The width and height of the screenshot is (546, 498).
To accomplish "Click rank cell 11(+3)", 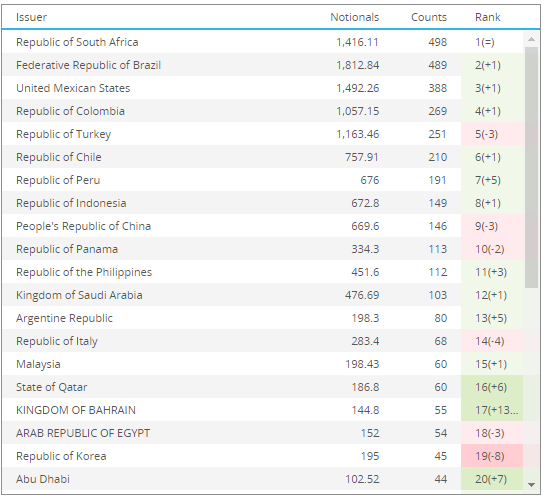I will [x=491, y=272].
